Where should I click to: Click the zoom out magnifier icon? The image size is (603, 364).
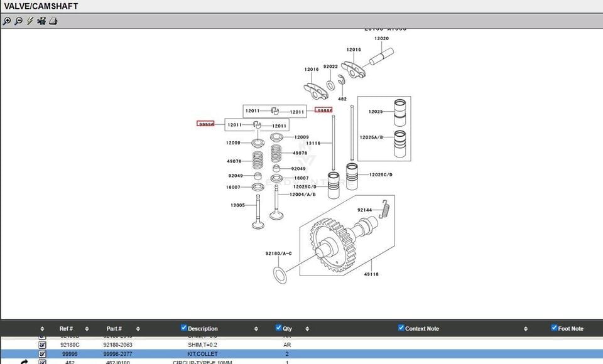18,21
